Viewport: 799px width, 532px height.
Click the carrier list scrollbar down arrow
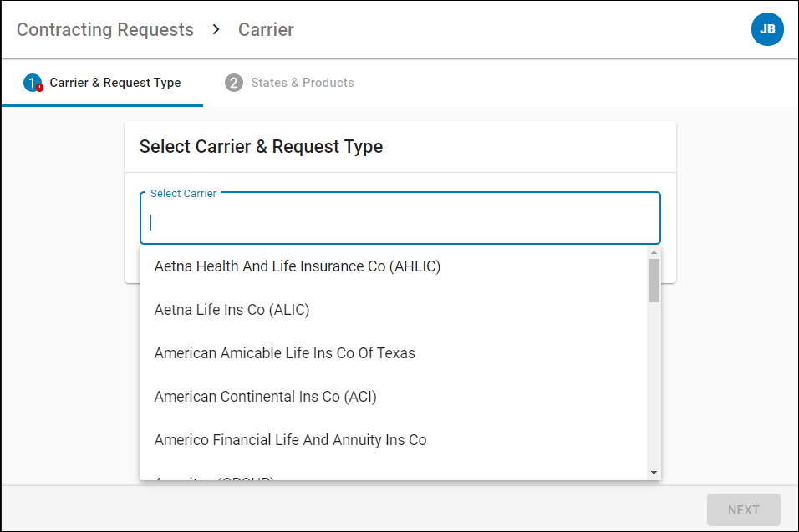coord(654,473)
